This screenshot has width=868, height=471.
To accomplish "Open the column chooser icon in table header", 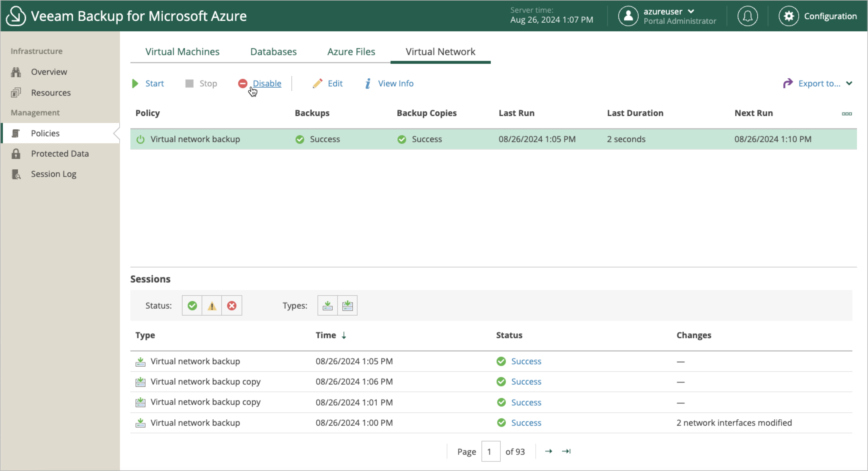I will (x=847, y=114).
